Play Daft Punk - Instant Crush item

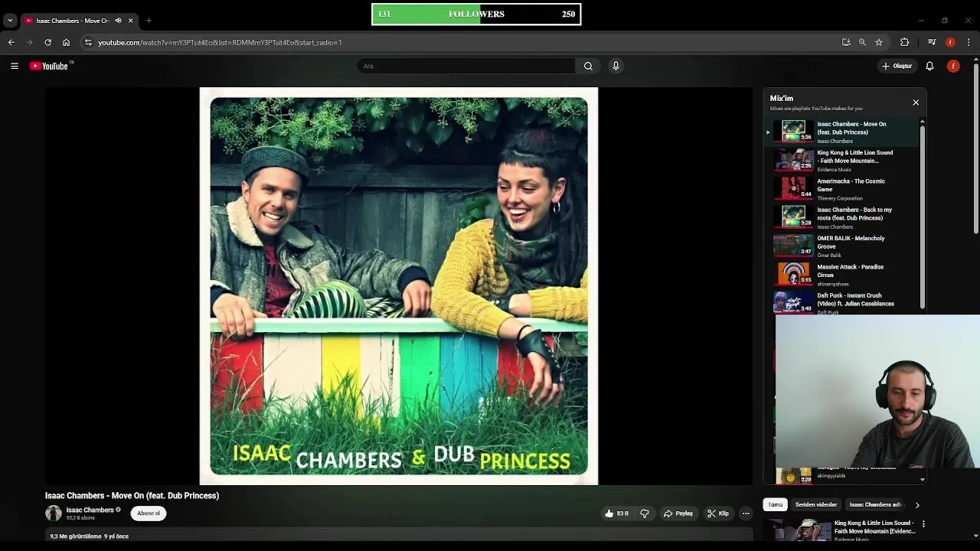[842, 303]
